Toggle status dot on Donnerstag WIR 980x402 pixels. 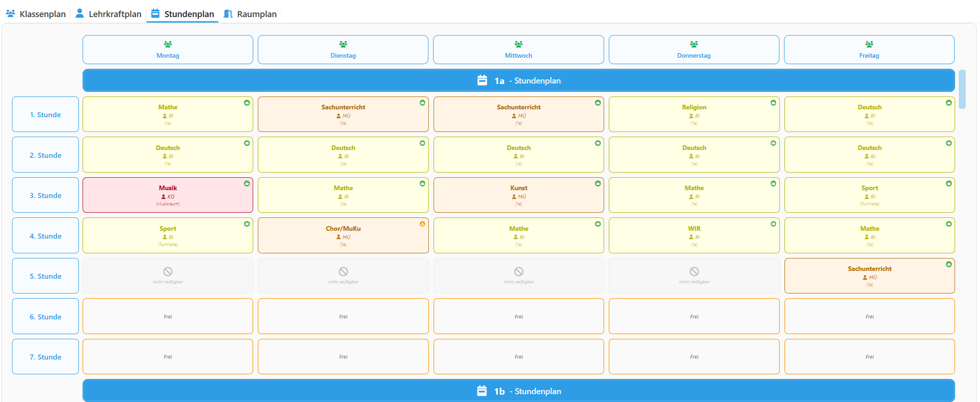coord(773,224)
